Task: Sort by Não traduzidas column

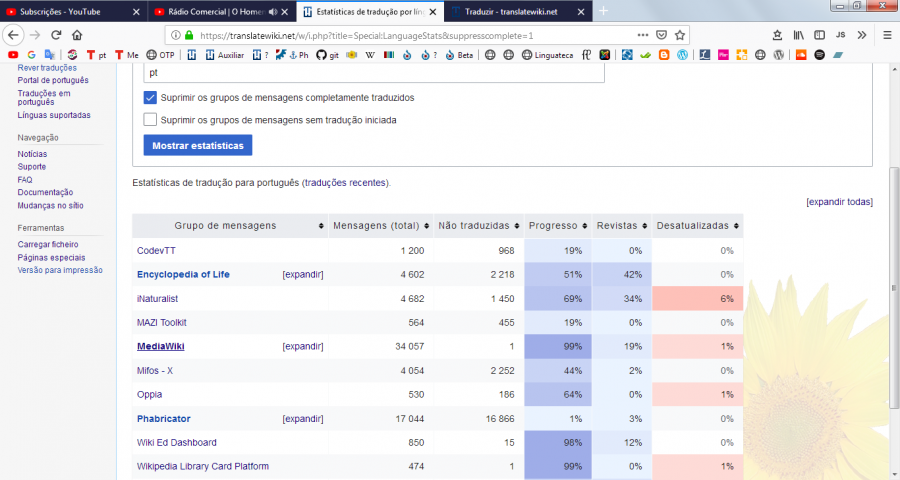Action: click(479, 226)
